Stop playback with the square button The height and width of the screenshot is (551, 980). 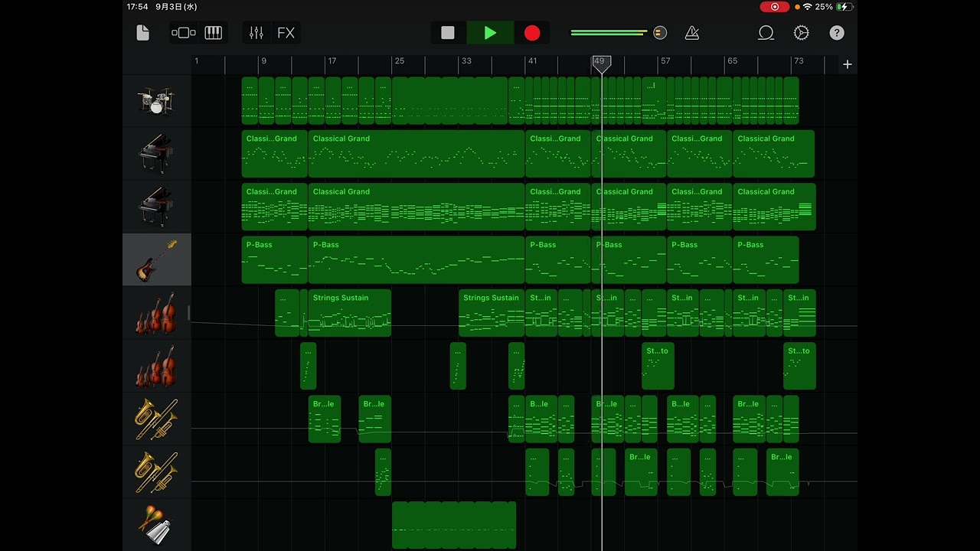(448, 33)
